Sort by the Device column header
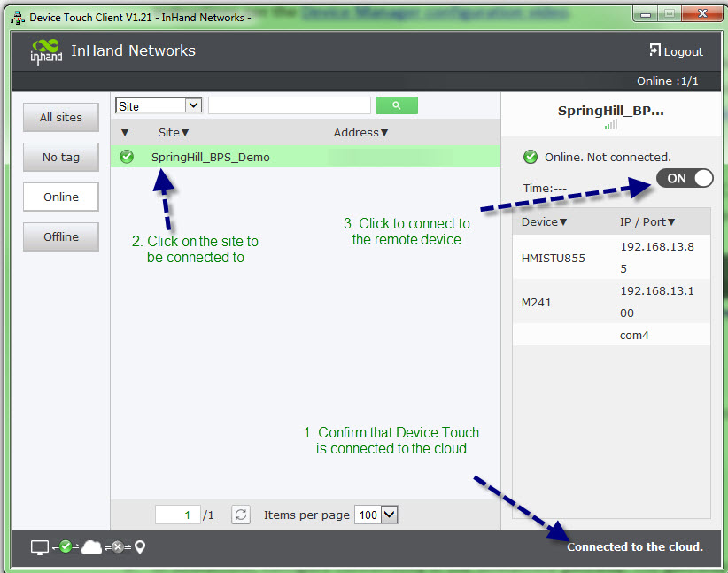728x573 pixels. pyautogui.click(x=544, y=222)
